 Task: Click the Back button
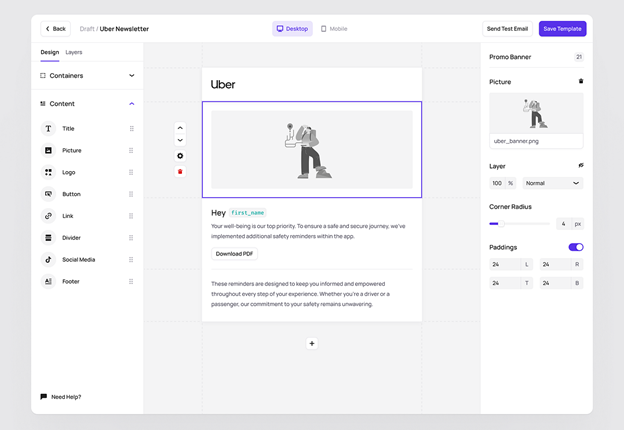[55, 29]
